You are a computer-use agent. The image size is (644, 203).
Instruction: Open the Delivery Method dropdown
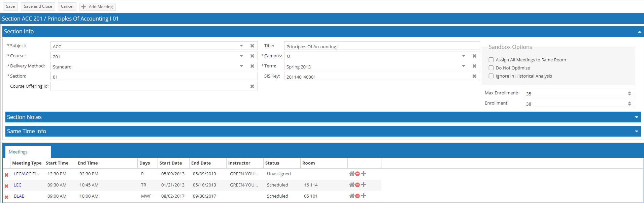241,66
